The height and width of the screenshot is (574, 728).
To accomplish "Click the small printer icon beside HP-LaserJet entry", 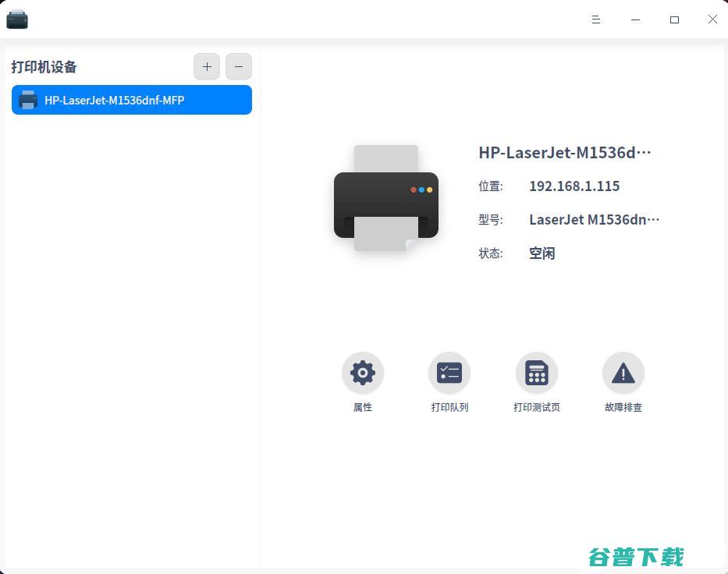I will [28, 100].
